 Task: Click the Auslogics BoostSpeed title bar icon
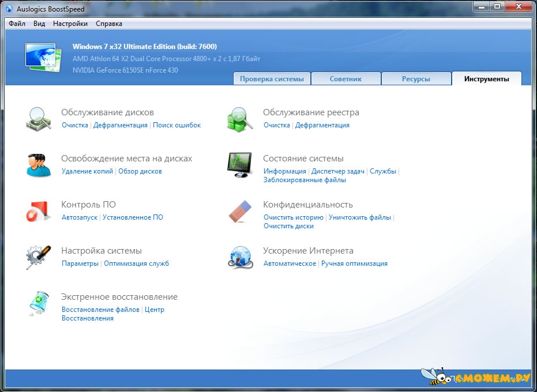9,9
